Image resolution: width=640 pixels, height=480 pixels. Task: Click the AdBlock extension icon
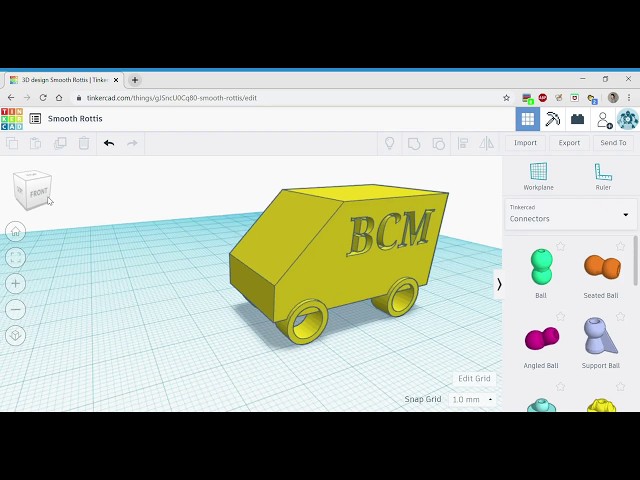(542, 98)
